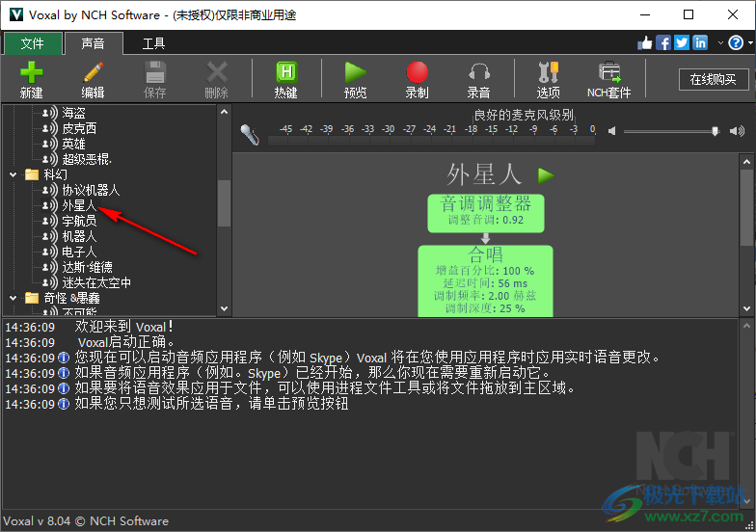Click the Voxal v 8.04 status text
This screenshot has width=756, height=532.
click(86, 521)
